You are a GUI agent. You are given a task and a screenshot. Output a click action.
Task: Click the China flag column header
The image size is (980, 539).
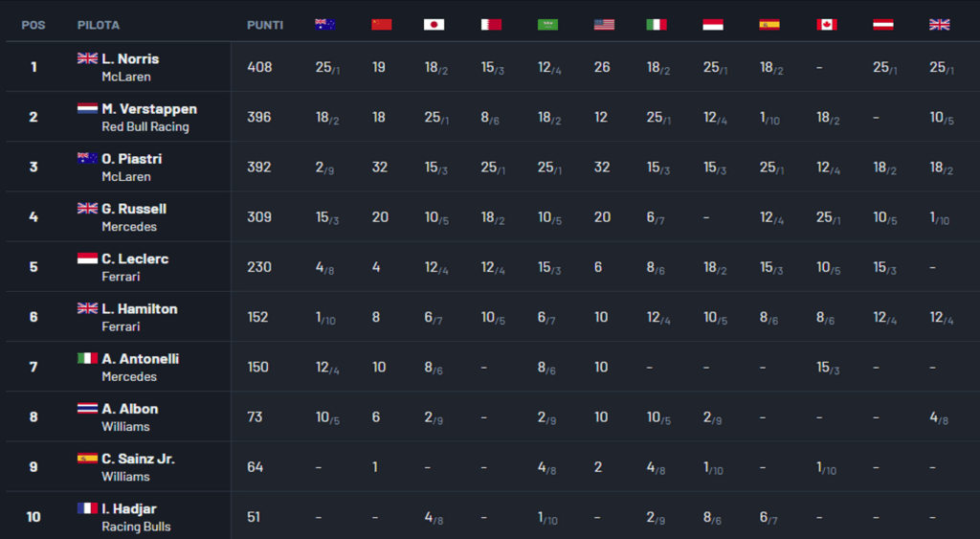coord(381,25)
